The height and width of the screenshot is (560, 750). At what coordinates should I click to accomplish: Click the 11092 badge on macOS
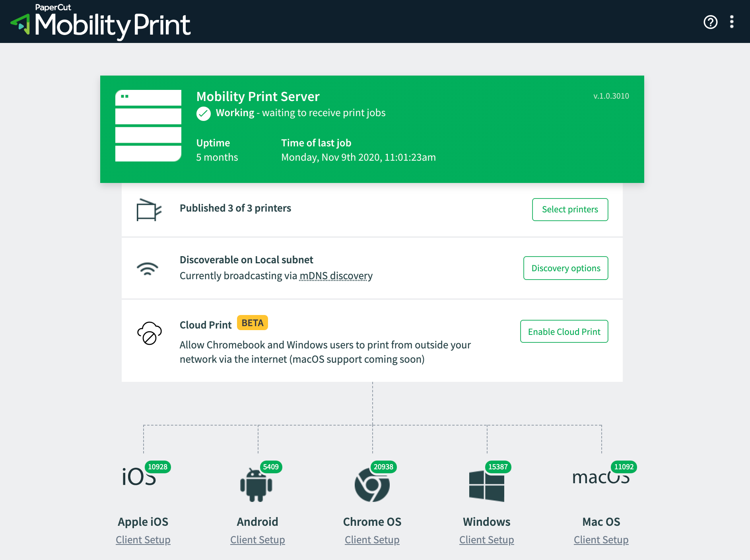tap(624, 467)
